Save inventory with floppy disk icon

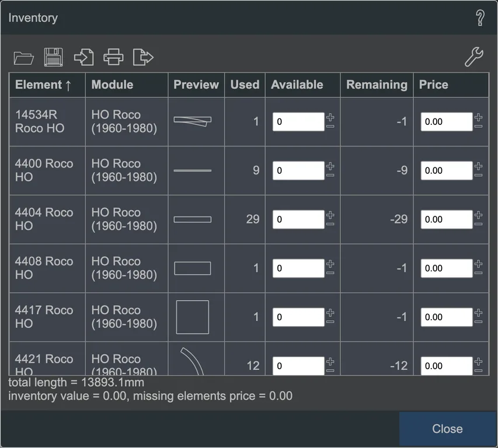tap(53, 57)
